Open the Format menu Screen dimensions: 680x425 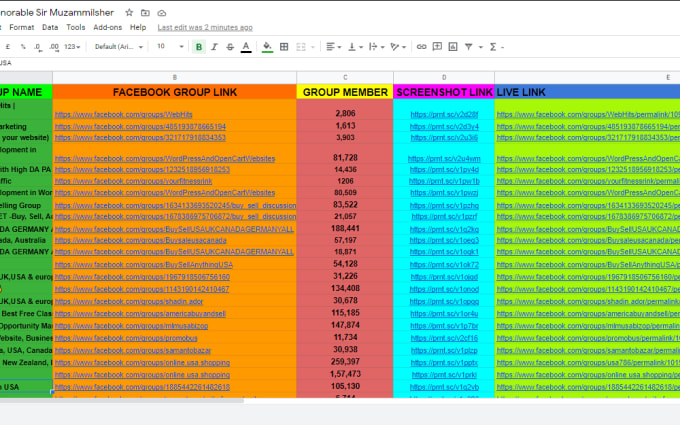coord(22,27)
